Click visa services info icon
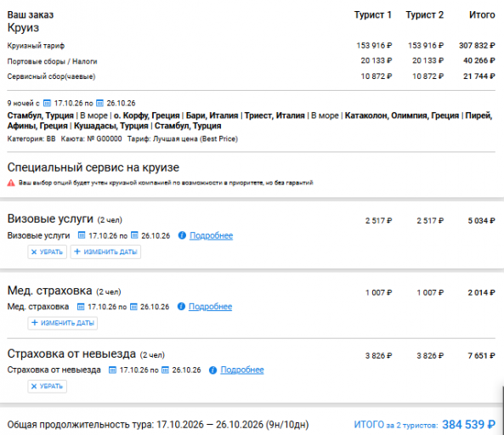The height and width of the screenshot is (435, 504). 182,235
